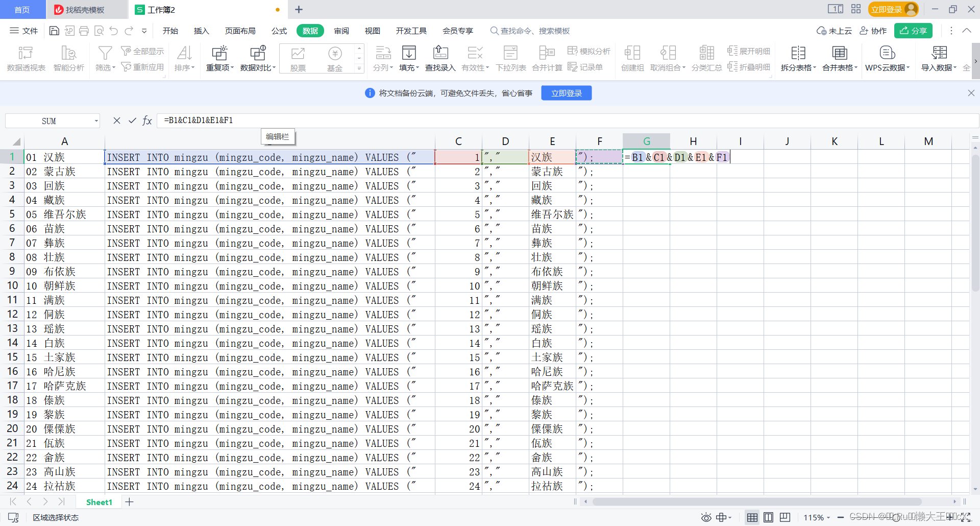Click the 排序 sort icon

pyautogui.click(x=184, y=59)
